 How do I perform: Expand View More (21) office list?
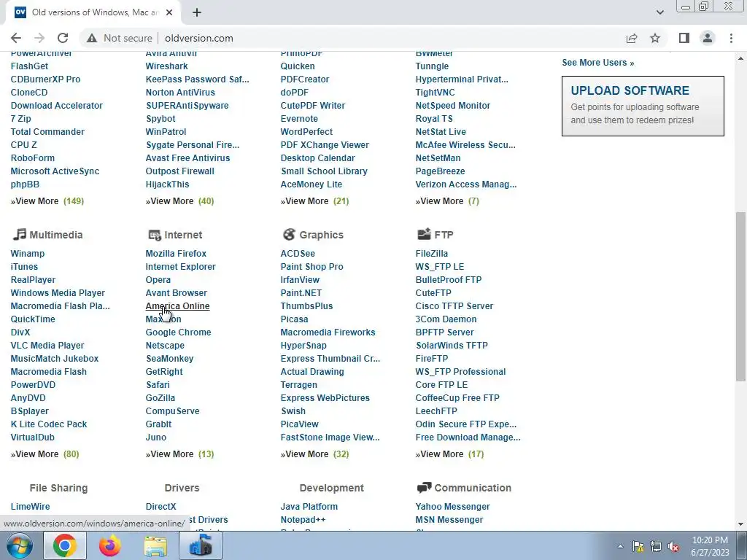pos(314,201)
